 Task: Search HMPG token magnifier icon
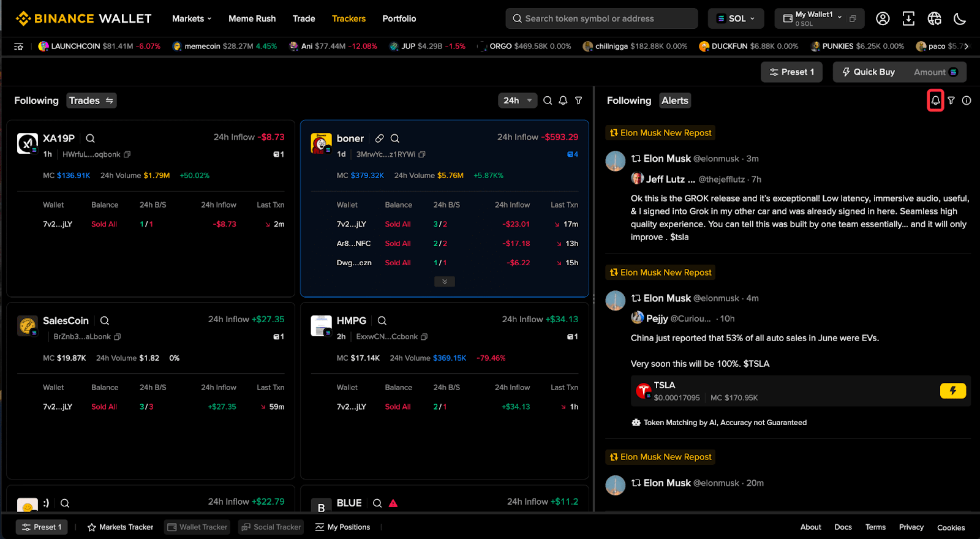coord(382,320)
